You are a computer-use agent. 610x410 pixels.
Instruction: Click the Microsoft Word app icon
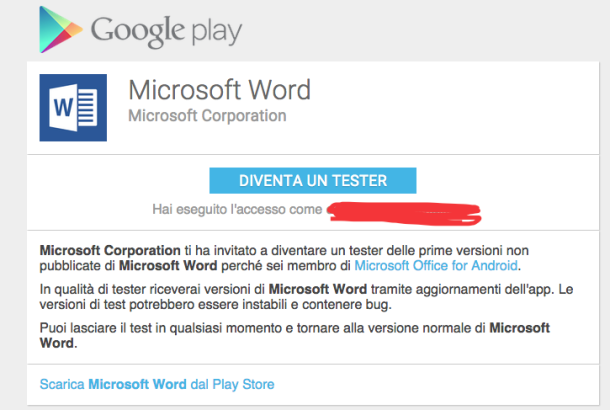[x=72, y=107]
